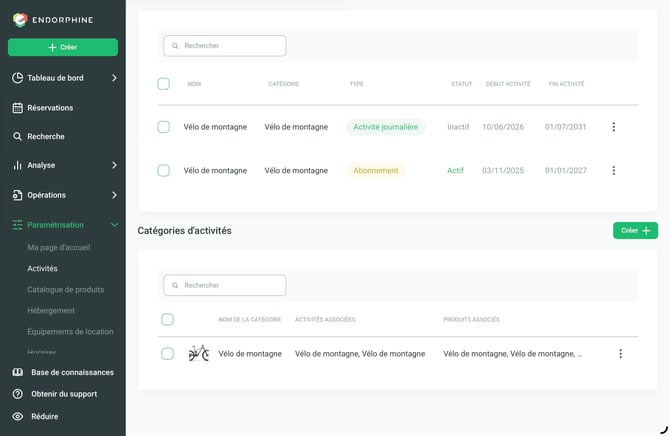Open Catalogue de produits submenu item

tap(66, 289)
